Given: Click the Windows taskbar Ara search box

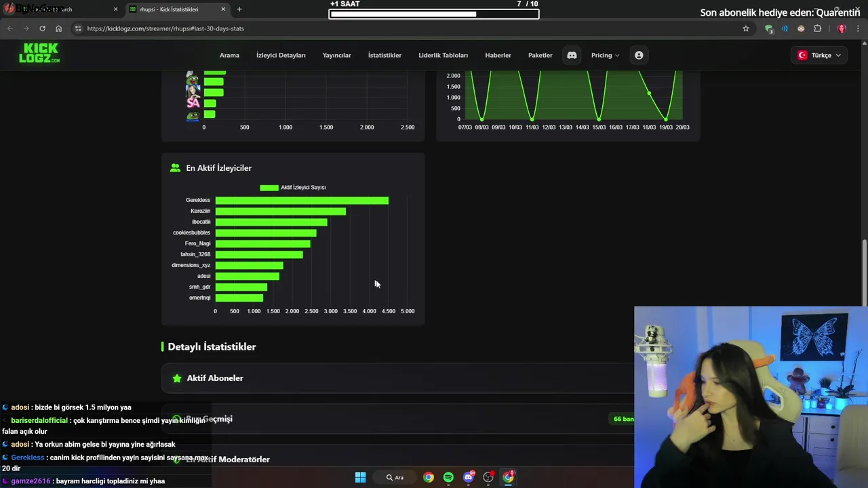Looking at the screenshot, I should 395,477.
